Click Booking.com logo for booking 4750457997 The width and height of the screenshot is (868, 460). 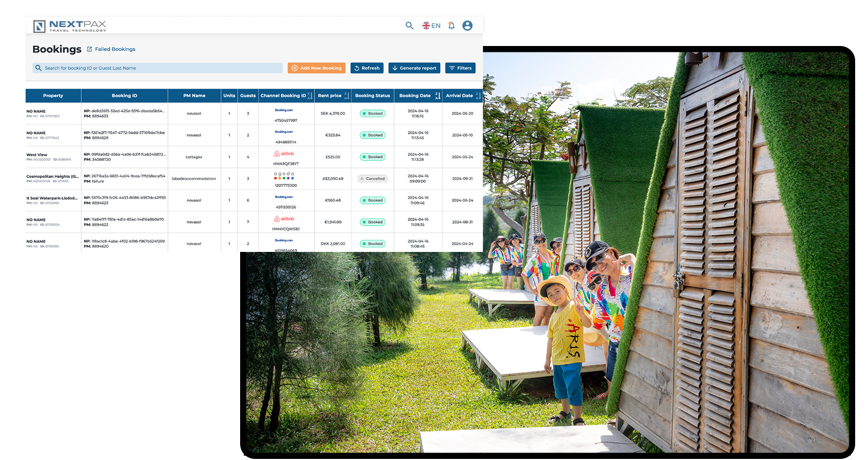point(284,110)
